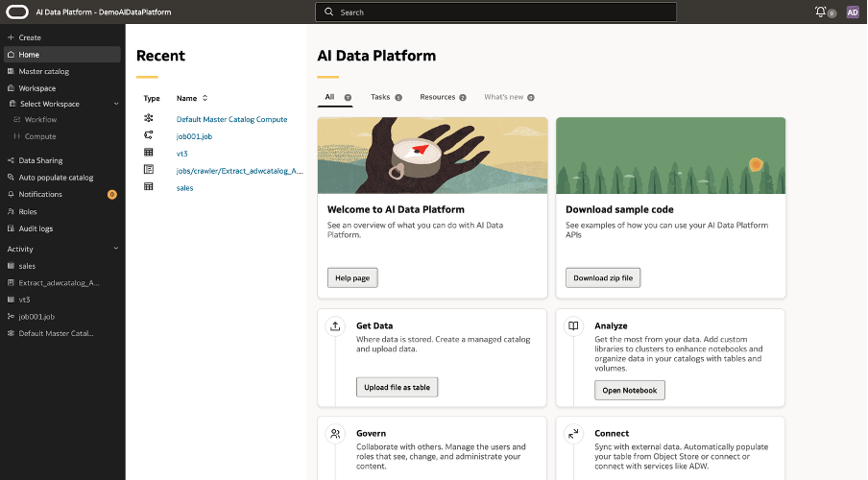The image size is (868, 480).
Task: Click the Master catalog icon
Action: pyautogui.click(x=11, y=71)
